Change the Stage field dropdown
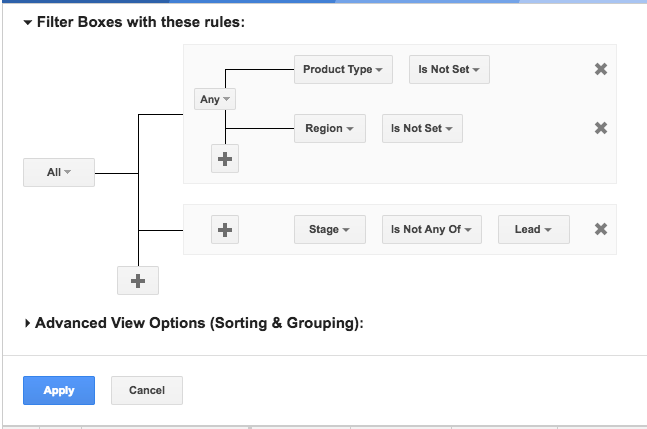This screenshot has width=647, height=429. coord(330,229)
